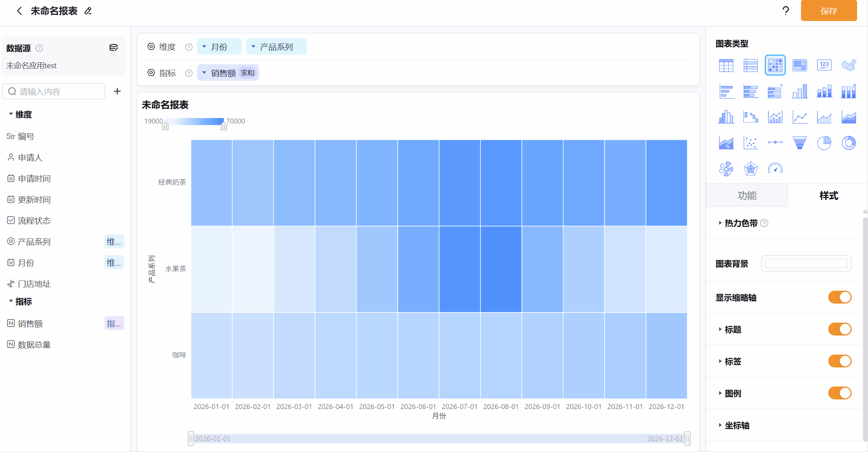Choose the map chart type icon
The image size is (868, 452).
pos(849,65)
